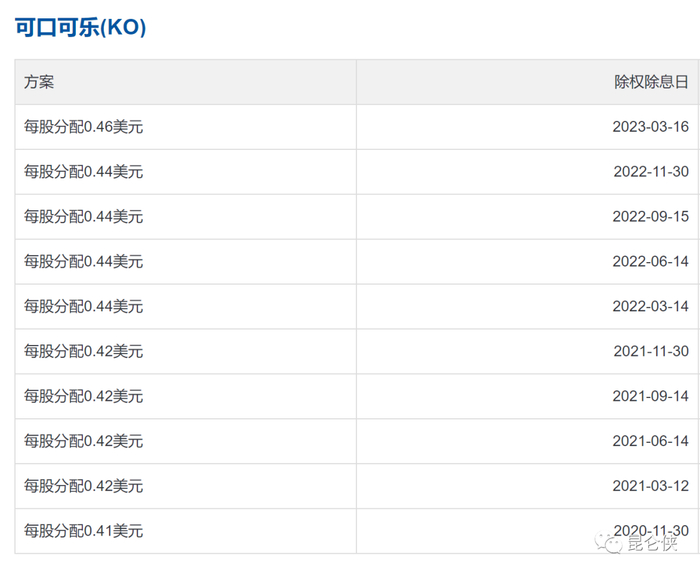Click the plan cell beside 2021-03-12
The image size is (700, 574).
[84, 486]
